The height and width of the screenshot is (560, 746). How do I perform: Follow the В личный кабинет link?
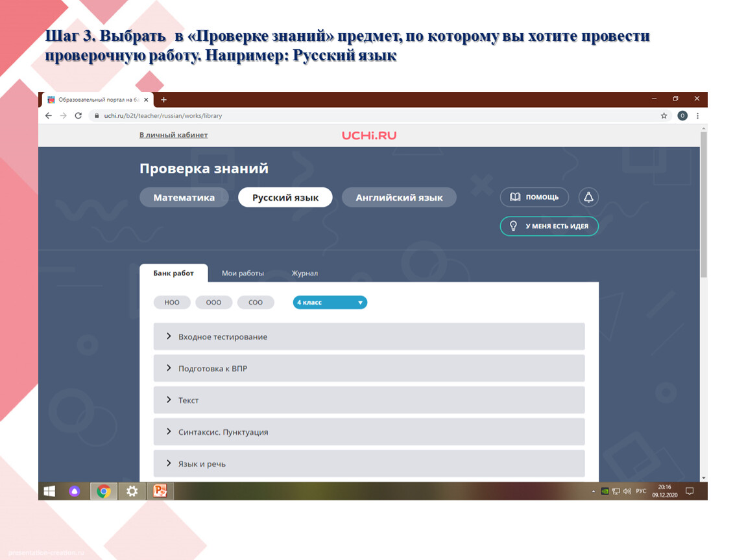coord(173,135)
